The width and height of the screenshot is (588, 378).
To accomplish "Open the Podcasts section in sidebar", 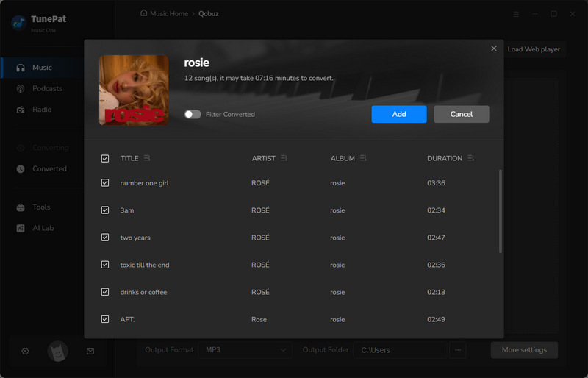I will click(47, 88).
